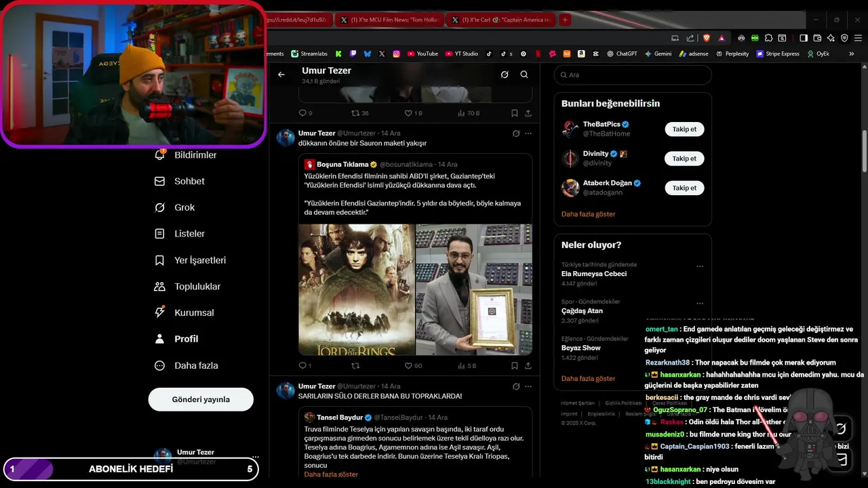Open Listeler in the sidebar
This screenshot has width=868, height=488.
coord(179,234)
